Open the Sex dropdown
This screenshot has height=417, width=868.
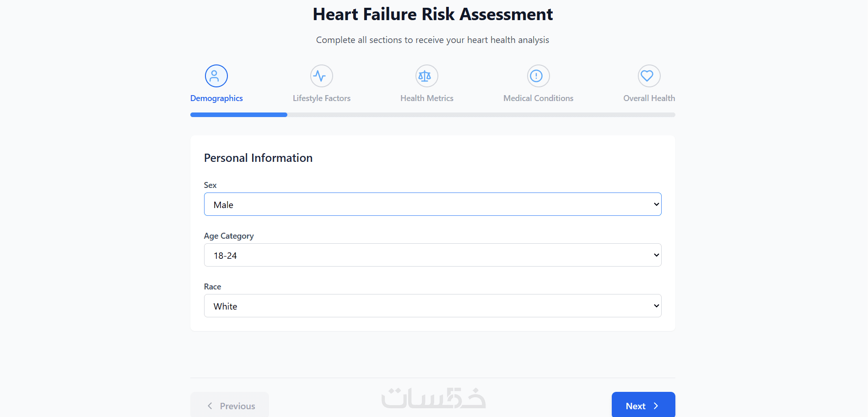432,204
